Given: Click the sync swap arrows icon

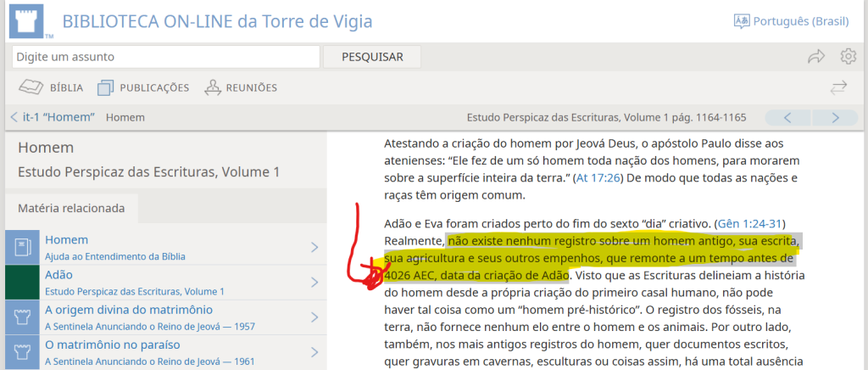Looking at the screenshot, I should pyautogui.click(x=838, y=87).
